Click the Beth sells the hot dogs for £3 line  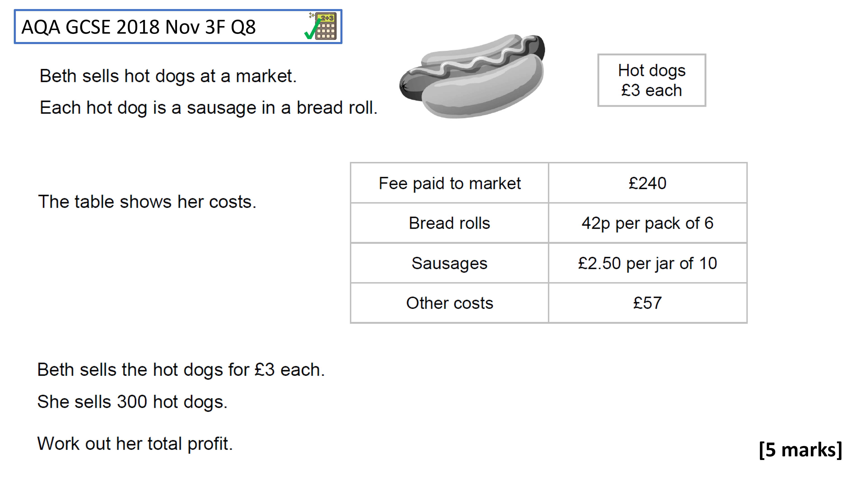coord(181,370)
